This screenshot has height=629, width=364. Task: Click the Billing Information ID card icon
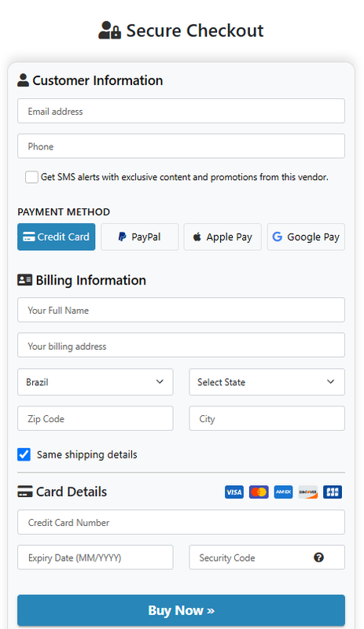[x=24, y=280]
